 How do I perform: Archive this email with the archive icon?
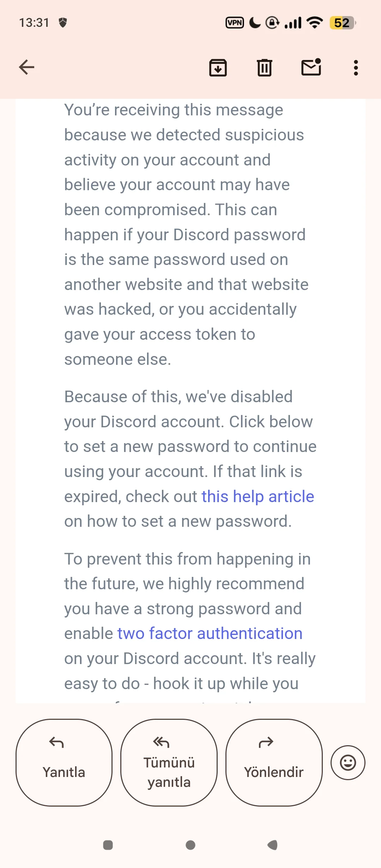(218, 67)
